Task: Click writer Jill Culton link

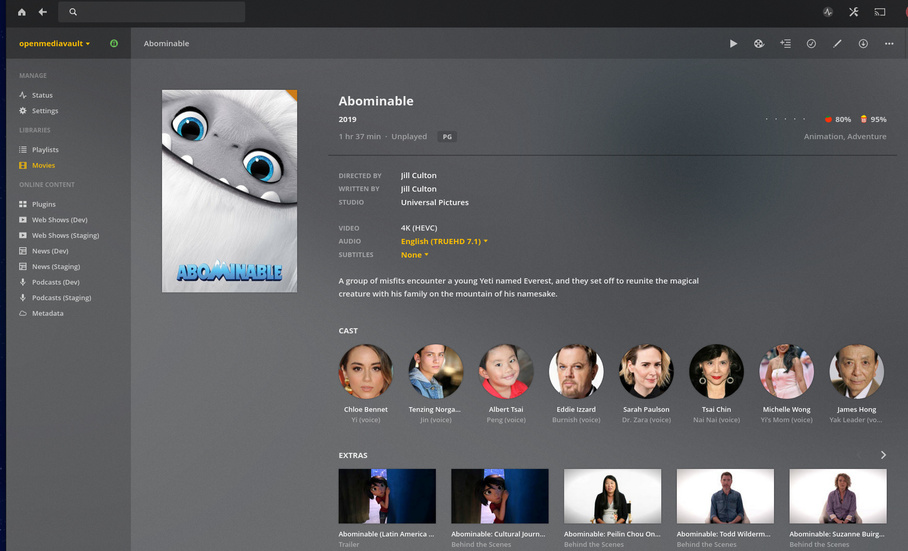Action: coord(419,189)
